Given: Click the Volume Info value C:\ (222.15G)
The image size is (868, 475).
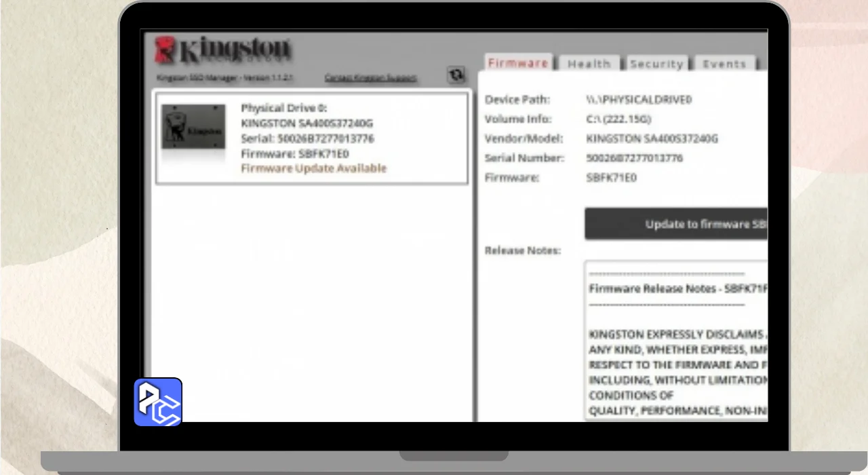Looking at the screenshot, I should pyautogui.click(x=618, y=119).
